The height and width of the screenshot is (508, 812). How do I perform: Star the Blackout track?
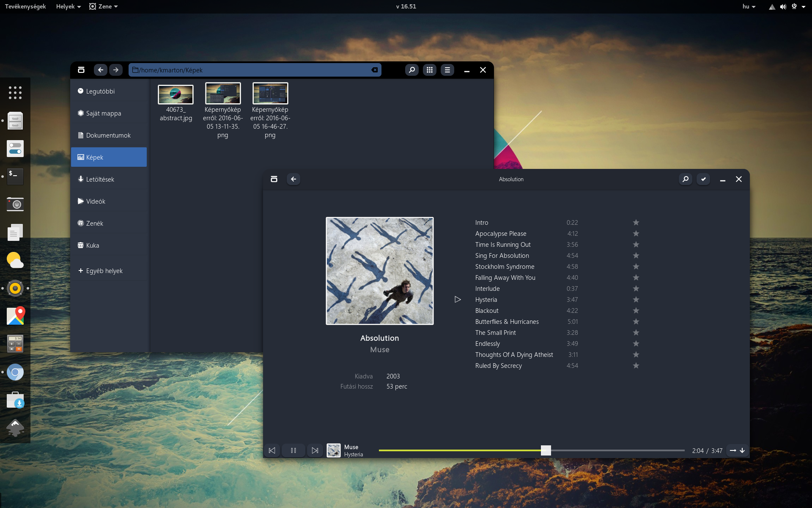pyautogui.click(x=636, y=310)
